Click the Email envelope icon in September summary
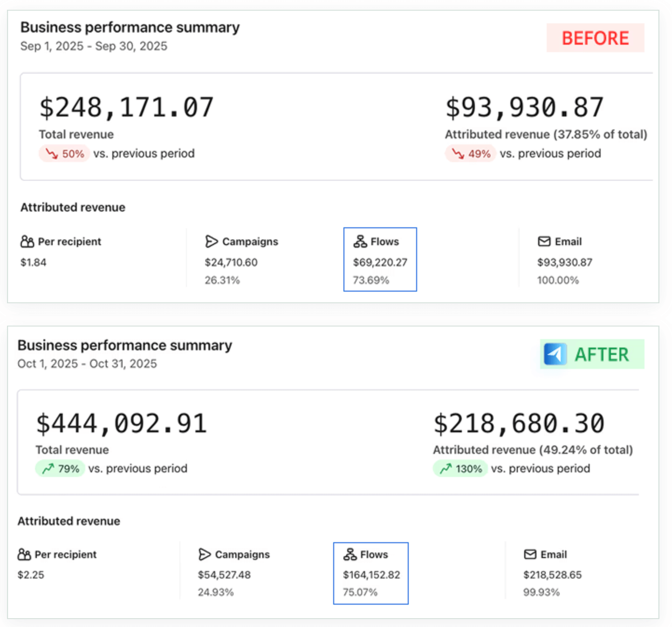Viewport: 672px width, 627px height. coord(544,241)
